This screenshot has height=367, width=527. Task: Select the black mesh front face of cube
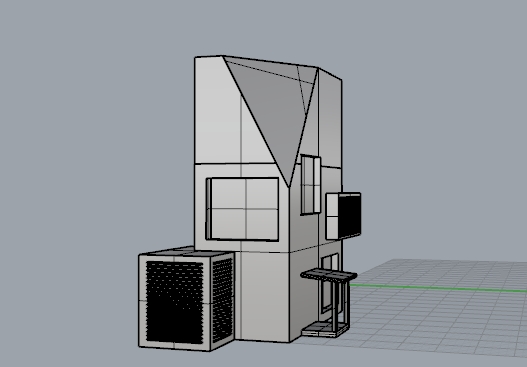coord(175,302)
